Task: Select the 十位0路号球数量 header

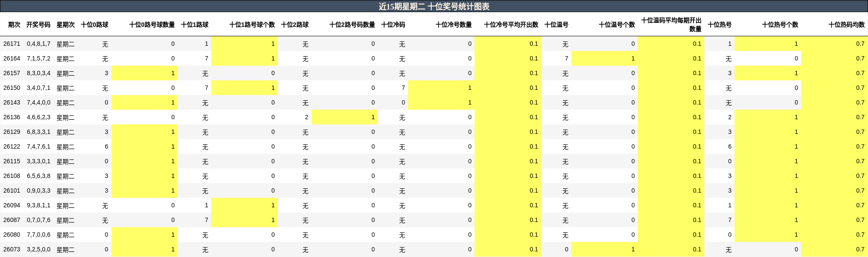Action: point(152,25)
